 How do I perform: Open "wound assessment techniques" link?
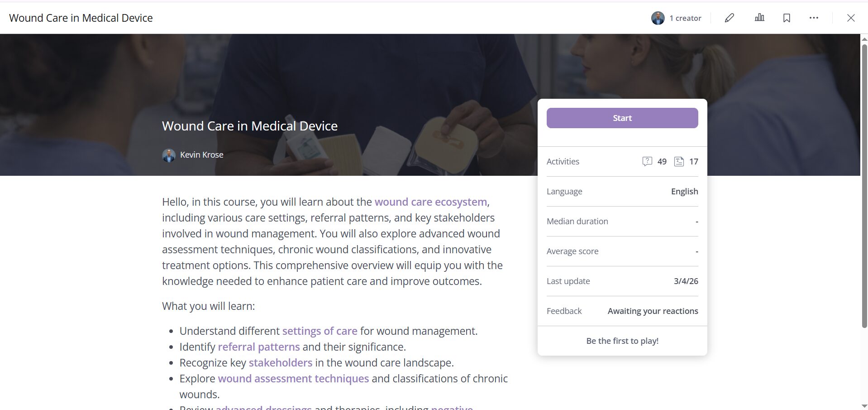pos(293,379)
